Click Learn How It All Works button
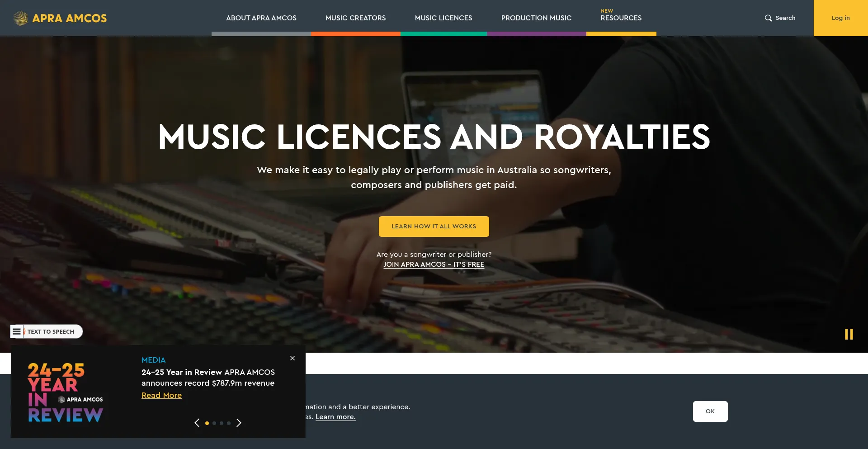 click(434, 227)
